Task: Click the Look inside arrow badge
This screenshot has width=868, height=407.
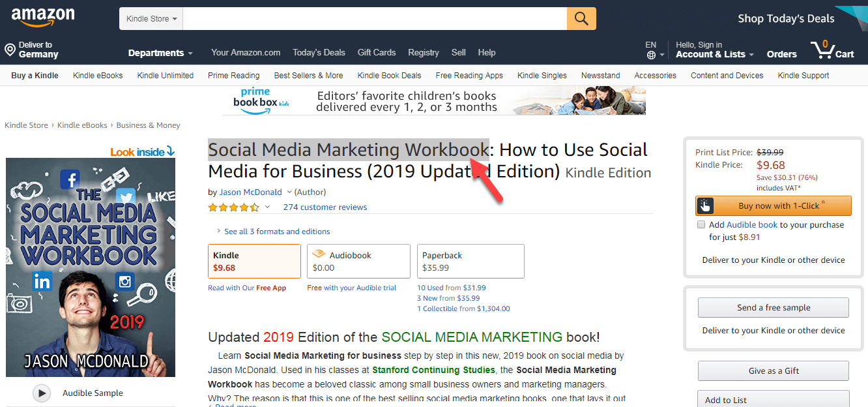Action: 143,152
